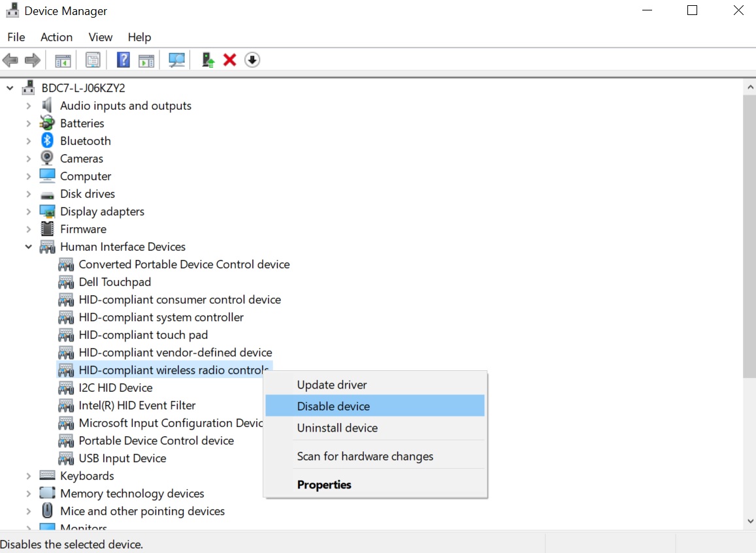Click the Show/Hide console tree toolbar icon
Screen dimensions: 756x553
pos(63,59)
